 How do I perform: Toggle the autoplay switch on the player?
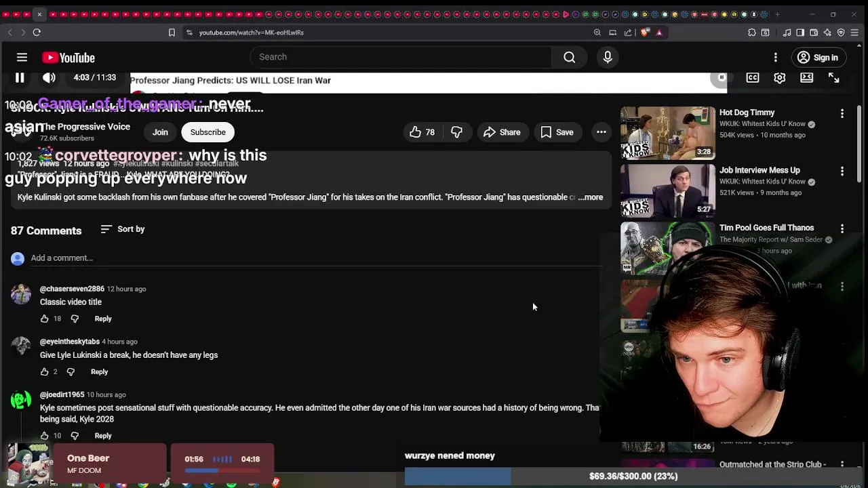point(721,78)
